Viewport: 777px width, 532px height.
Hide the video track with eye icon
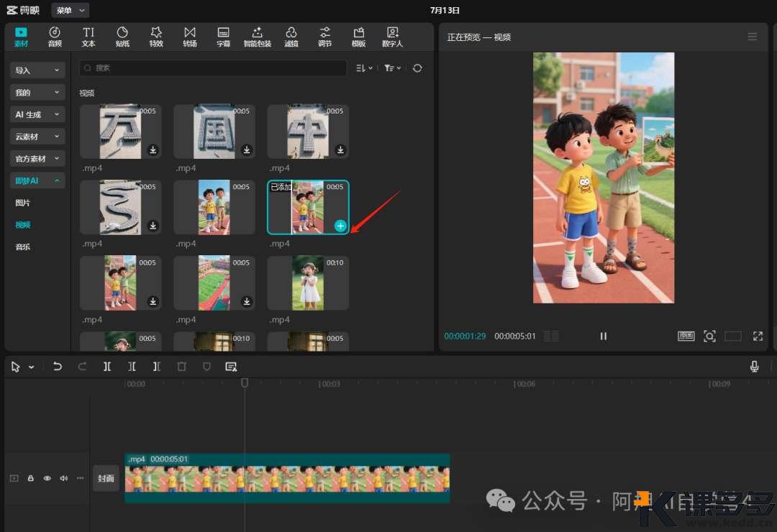[x=47, y=478]
